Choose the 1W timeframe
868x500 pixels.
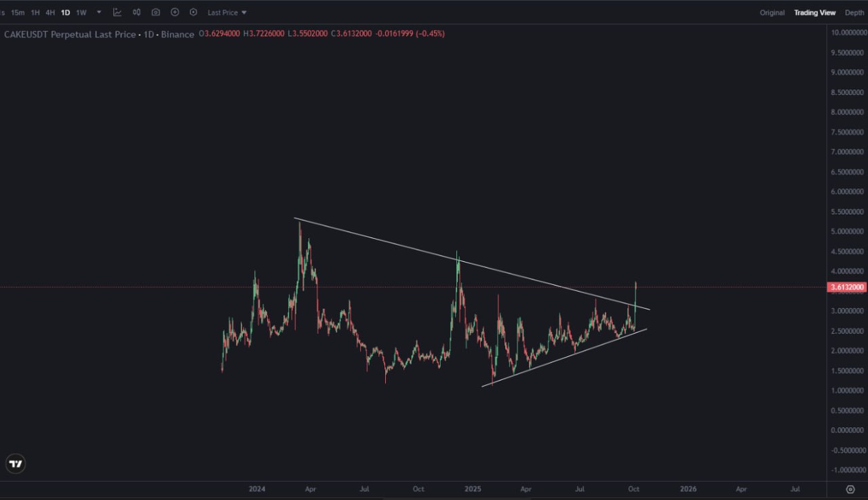pyautogui.click(x=81, y=12)
